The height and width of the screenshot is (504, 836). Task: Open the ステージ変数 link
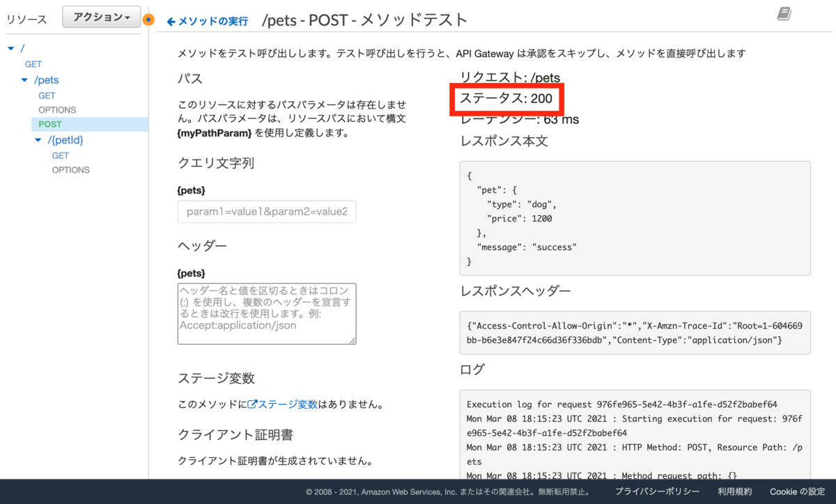pos(288,404)
